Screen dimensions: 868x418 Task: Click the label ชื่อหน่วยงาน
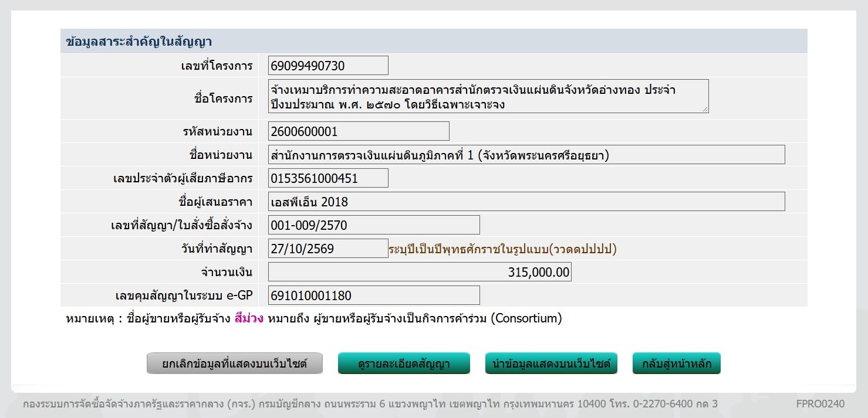[x=221, y=155]
